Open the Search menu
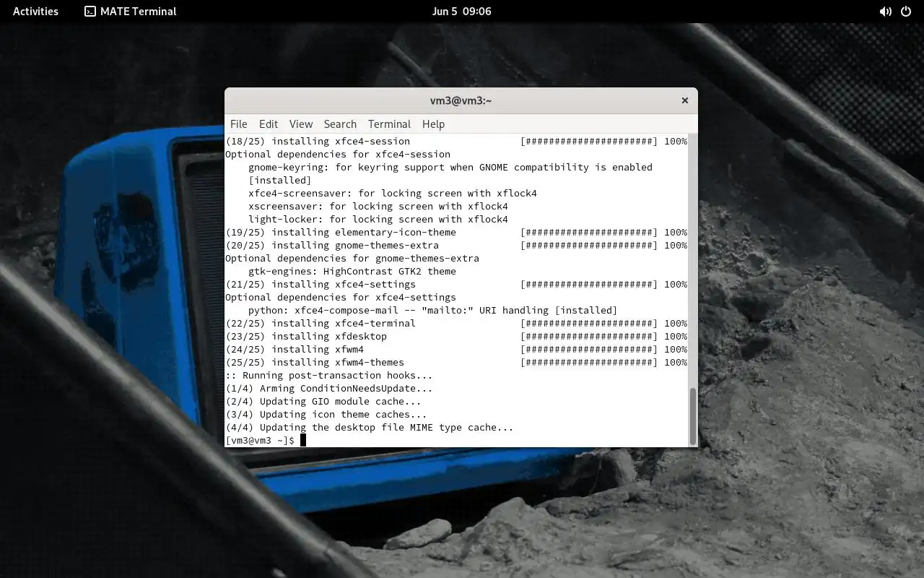This screenshot has width=924, height=578. (x=340, y=124)
